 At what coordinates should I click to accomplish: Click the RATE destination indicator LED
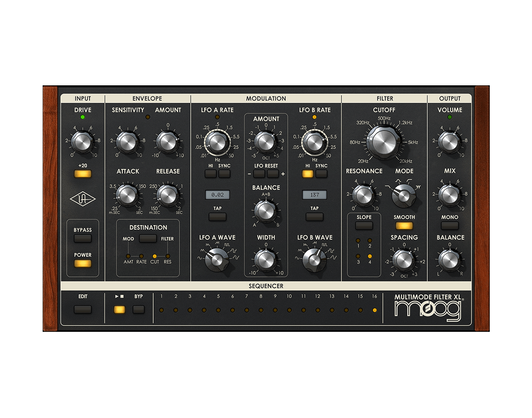pos(141,256)
